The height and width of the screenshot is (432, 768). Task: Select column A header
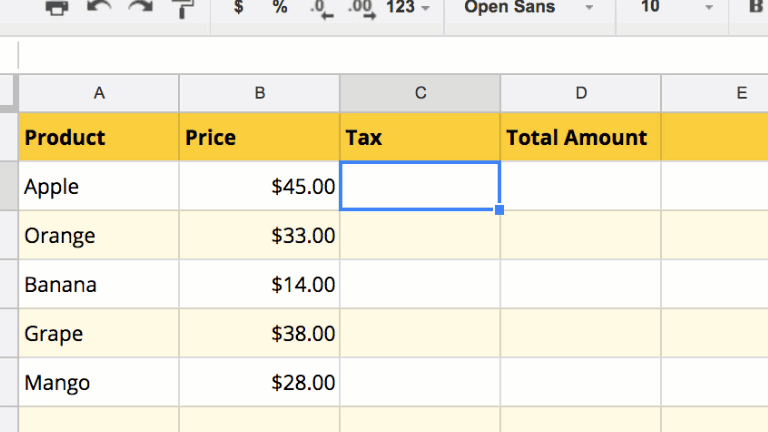(x=99, y=93)
